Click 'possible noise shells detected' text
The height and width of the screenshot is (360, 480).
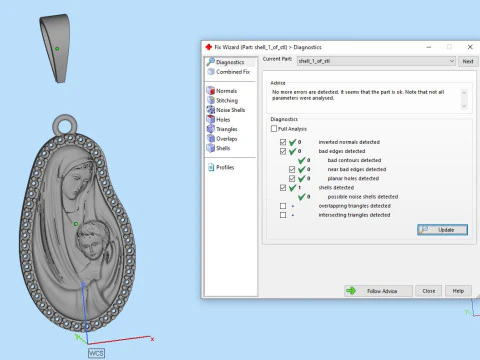[x=363, y=197]
